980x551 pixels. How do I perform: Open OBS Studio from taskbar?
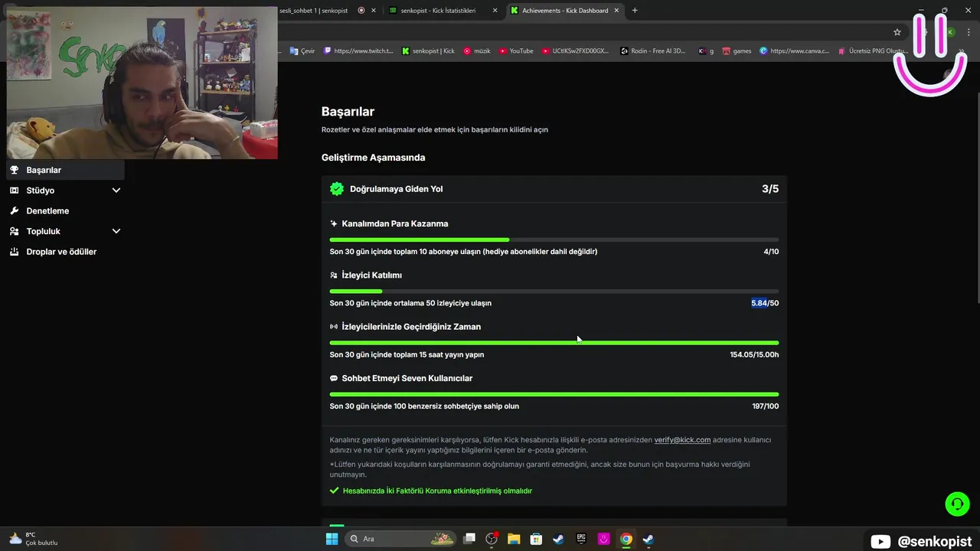pos(492,539)
